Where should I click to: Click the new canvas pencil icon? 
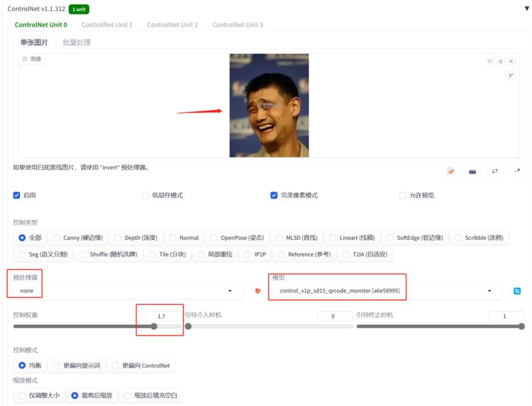coord(450,171)
